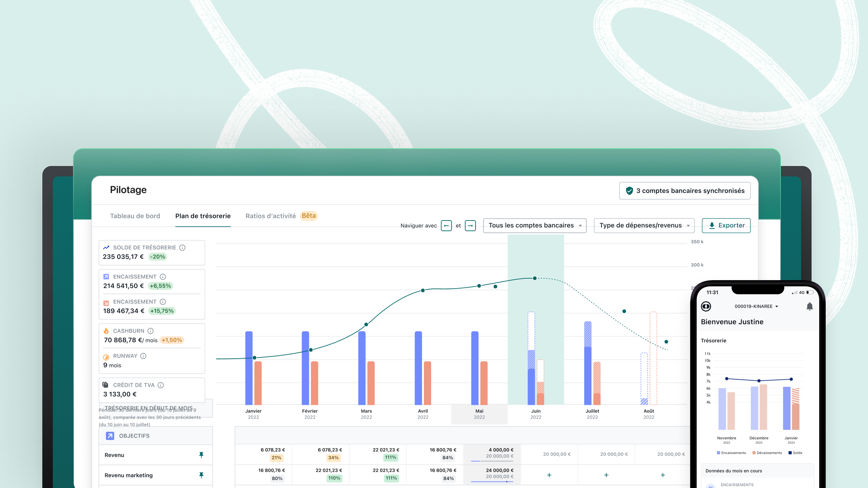
Task: Show info for Solde de trésorerie
Action: coord(182,248)
